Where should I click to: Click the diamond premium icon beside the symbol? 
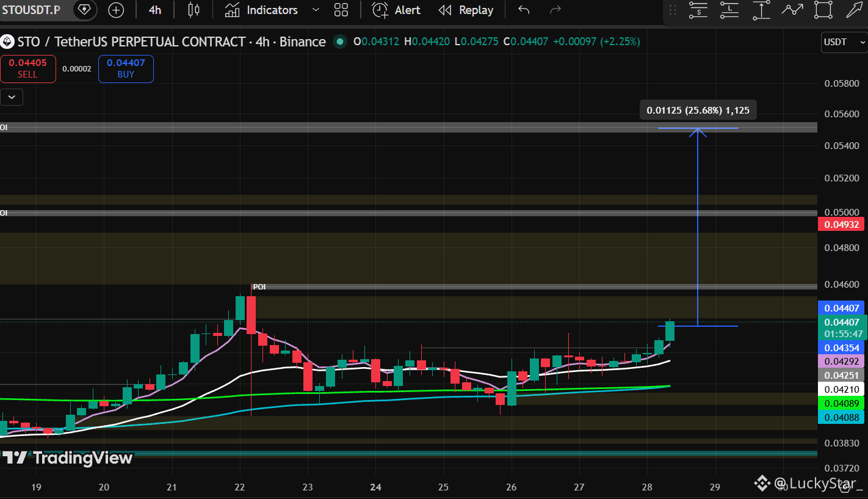tap(84, 10)
